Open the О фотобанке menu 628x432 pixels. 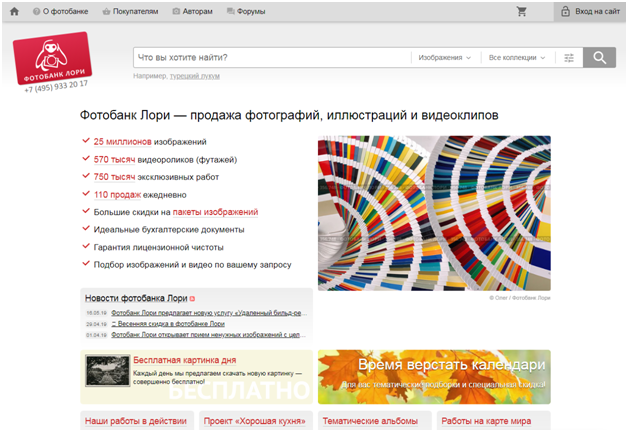click(60, 12)
